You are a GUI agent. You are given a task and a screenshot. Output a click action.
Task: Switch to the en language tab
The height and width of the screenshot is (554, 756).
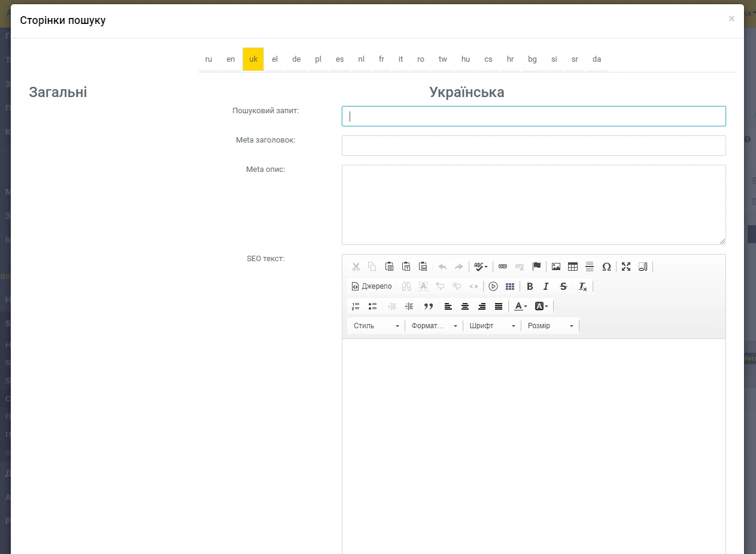pos(230,59)
